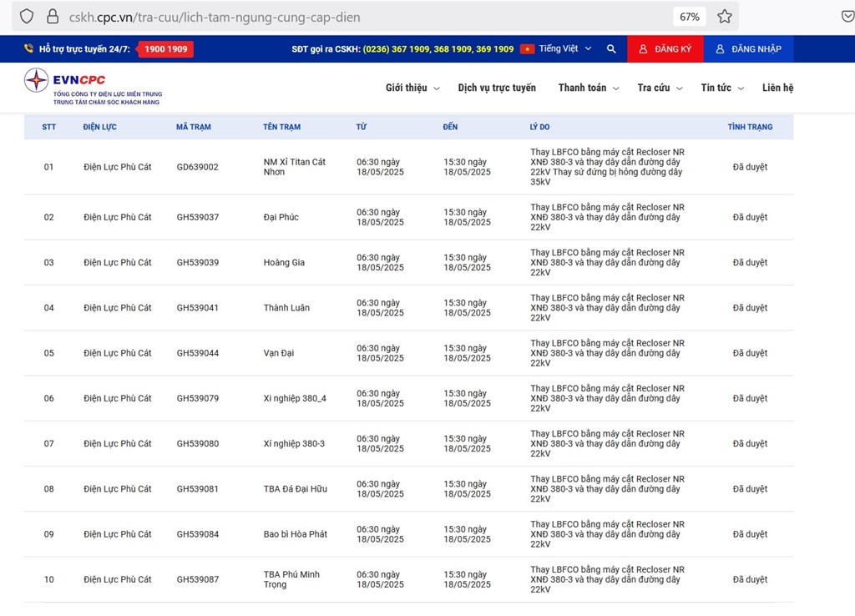This screenshot has width=855, height=616.
Task: Click the 67% zoom level indicator
Action: coord(689,17)
